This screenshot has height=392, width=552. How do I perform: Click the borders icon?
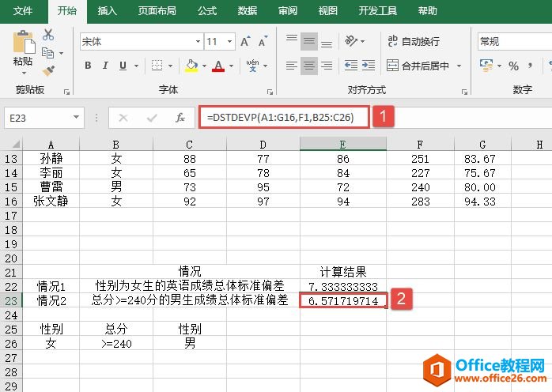(x=157, y=66)
